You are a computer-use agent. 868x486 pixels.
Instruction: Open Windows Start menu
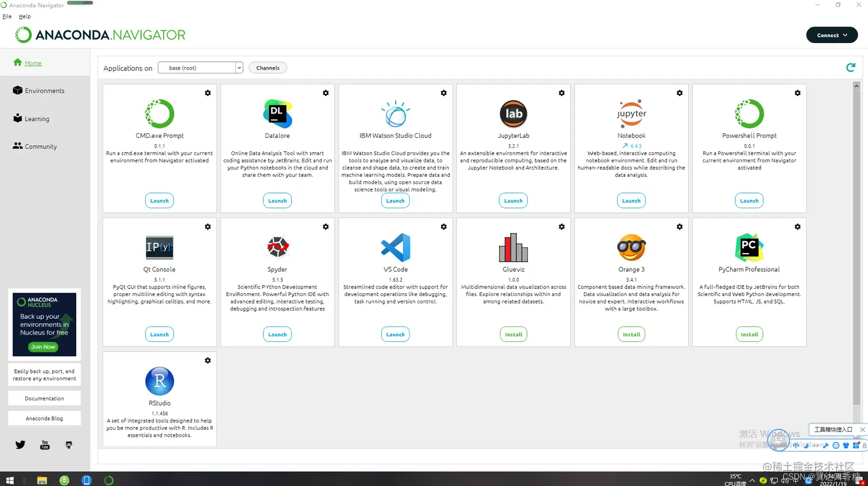pyautogui.click(x=9, y=480)
